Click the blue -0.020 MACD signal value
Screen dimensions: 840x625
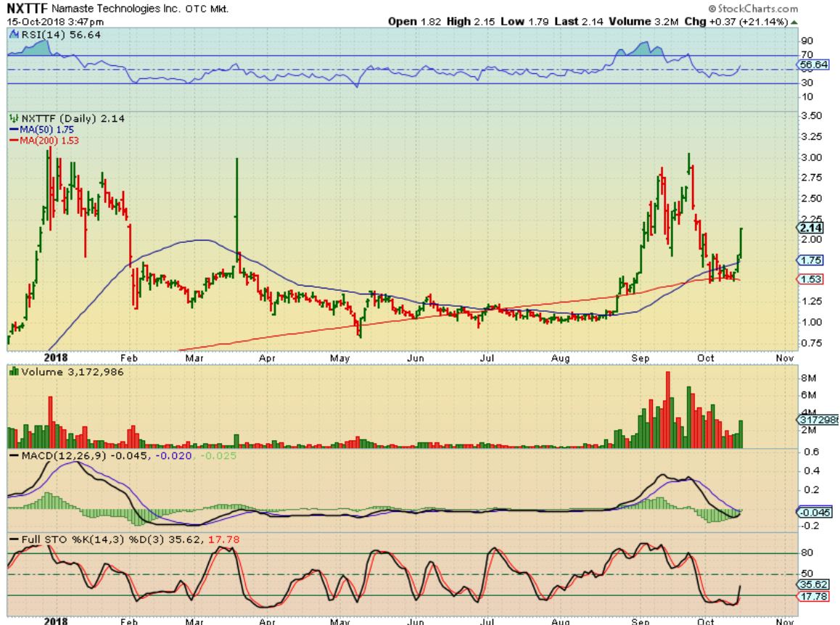[x=173, y=456]
